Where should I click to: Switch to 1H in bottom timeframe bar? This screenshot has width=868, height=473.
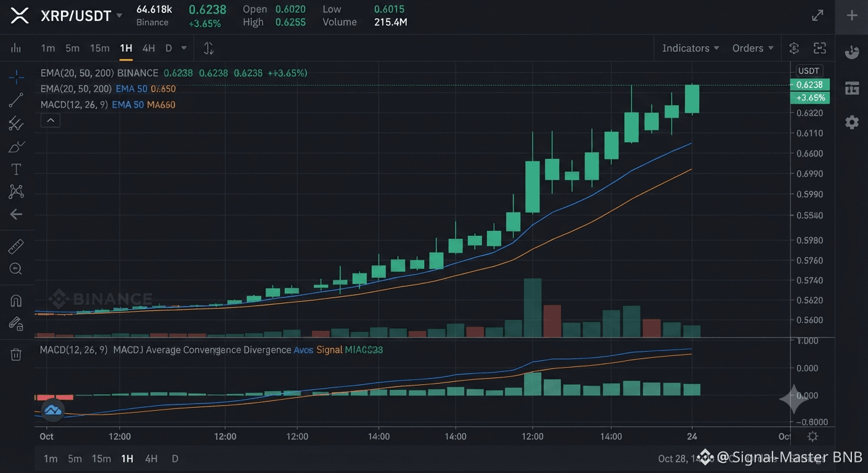[x=127, y=458]
